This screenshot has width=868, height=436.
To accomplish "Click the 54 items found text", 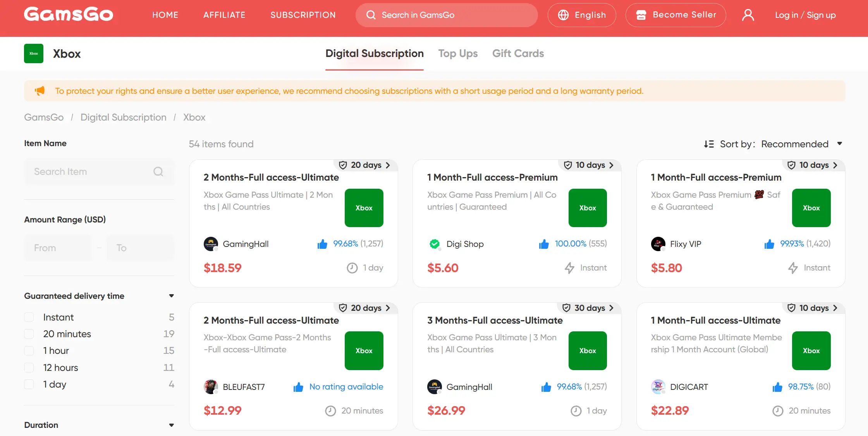I will [221, 144].
